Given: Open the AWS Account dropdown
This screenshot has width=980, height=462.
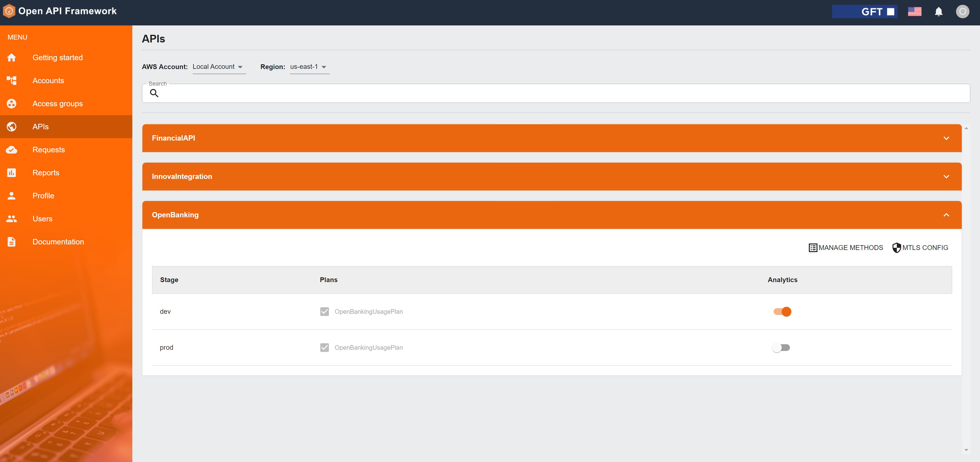Looking at the screenshot, I should tap(219, 67).
